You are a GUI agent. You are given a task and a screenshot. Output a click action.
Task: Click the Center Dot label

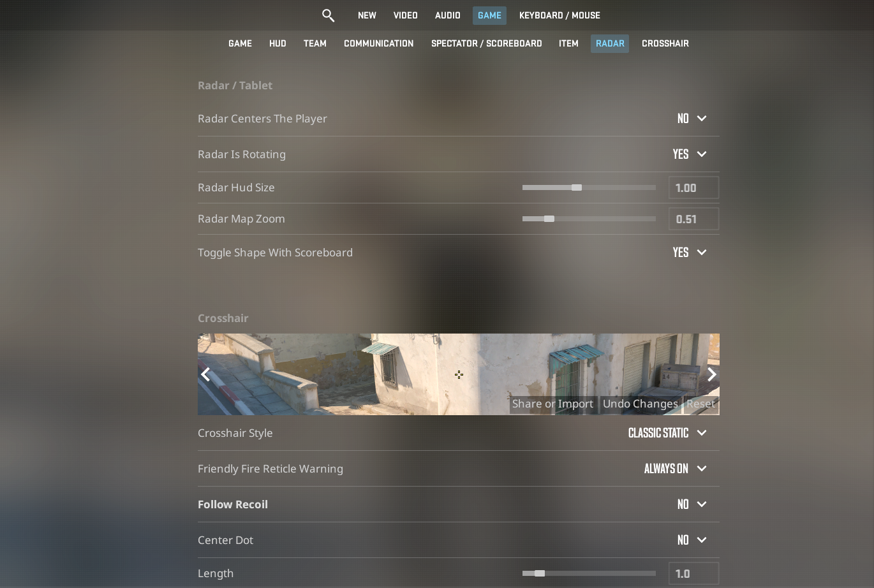(x=225, y=540)
